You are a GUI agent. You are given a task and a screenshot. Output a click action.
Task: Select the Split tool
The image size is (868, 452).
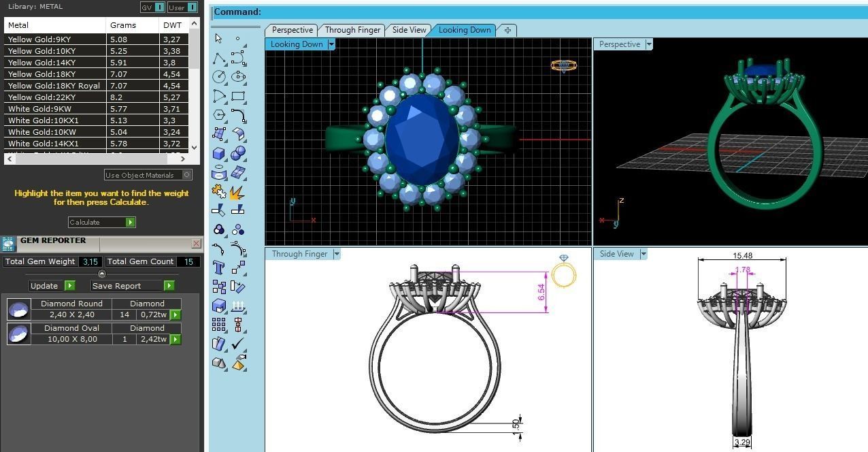[237, 211]
